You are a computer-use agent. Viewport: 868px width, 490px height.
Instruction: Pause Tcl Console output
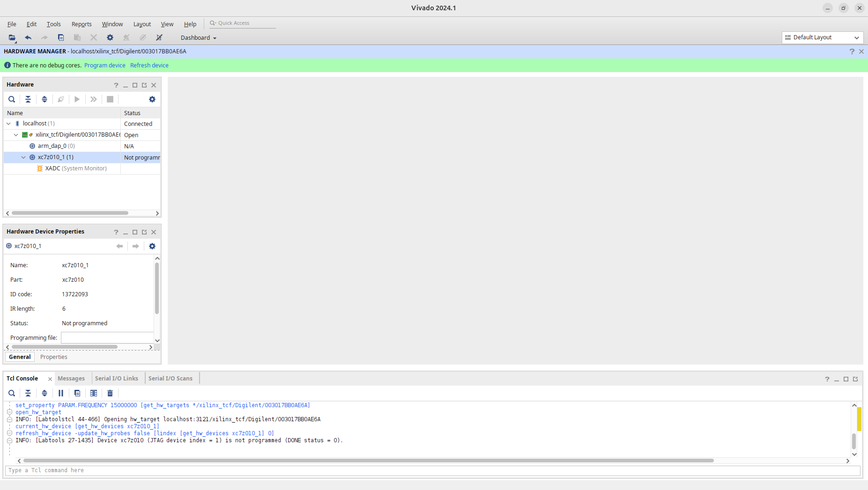[61, 393]
